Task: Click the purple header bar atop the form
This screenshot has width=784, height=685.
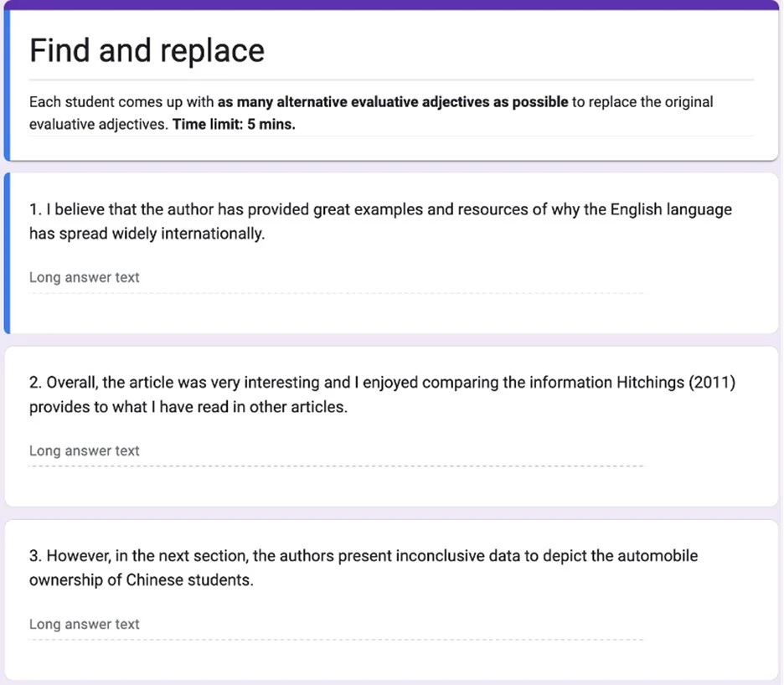Action: pyautogui.click(x=392, y=5)
